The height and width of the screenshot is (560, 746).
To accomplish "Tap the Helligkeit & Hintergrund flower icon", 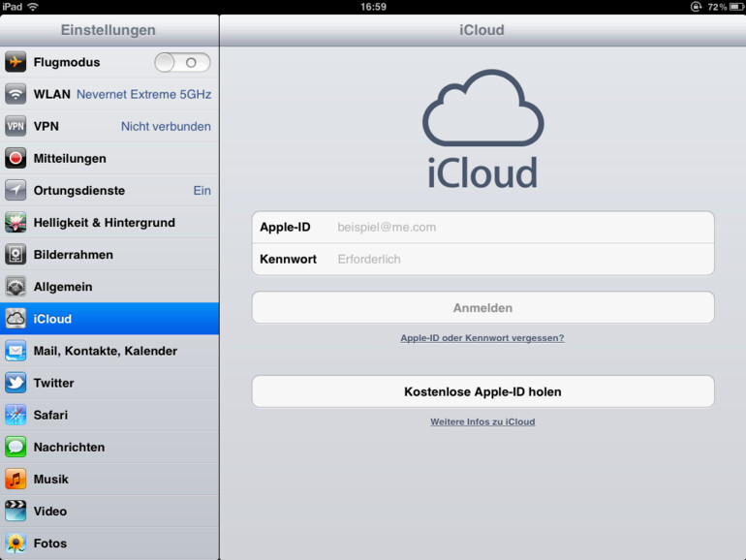I will click(x=16, y=223).
